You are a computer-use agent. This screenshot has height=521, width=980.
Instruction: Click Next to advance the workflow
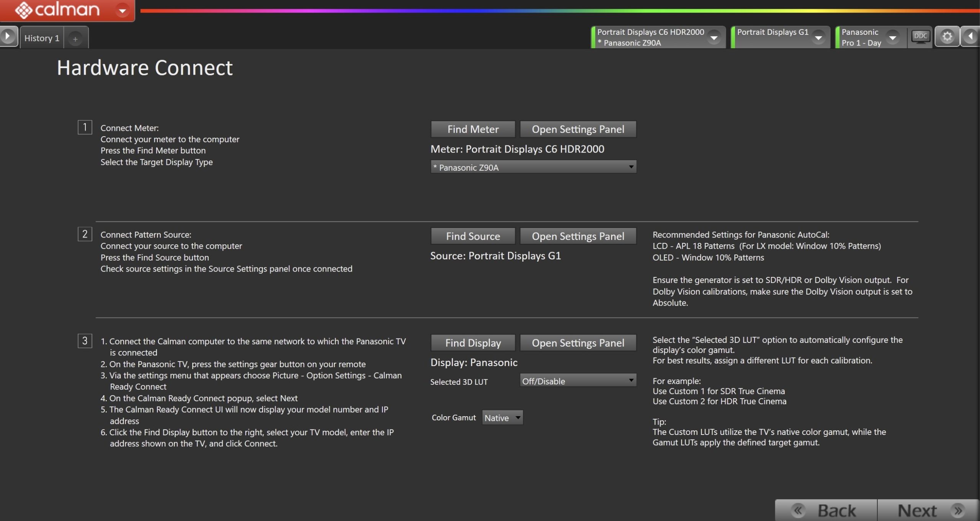click(928, 510)
